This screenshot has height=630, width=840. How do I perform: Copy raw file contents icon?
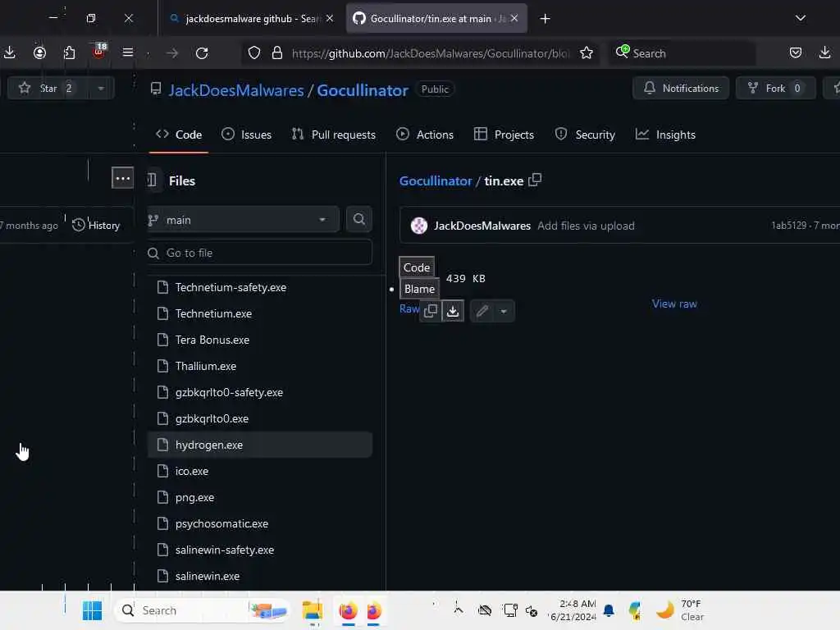coord(431,311)
